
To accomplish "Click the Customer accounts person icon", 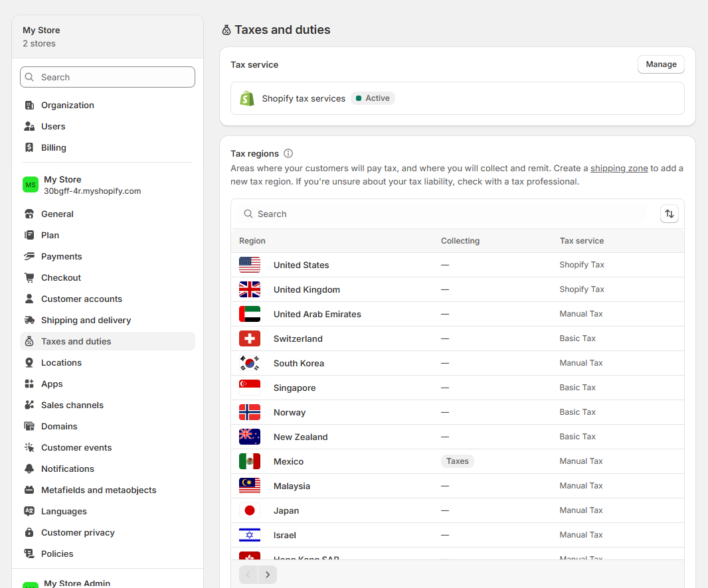I will [29, 299].
